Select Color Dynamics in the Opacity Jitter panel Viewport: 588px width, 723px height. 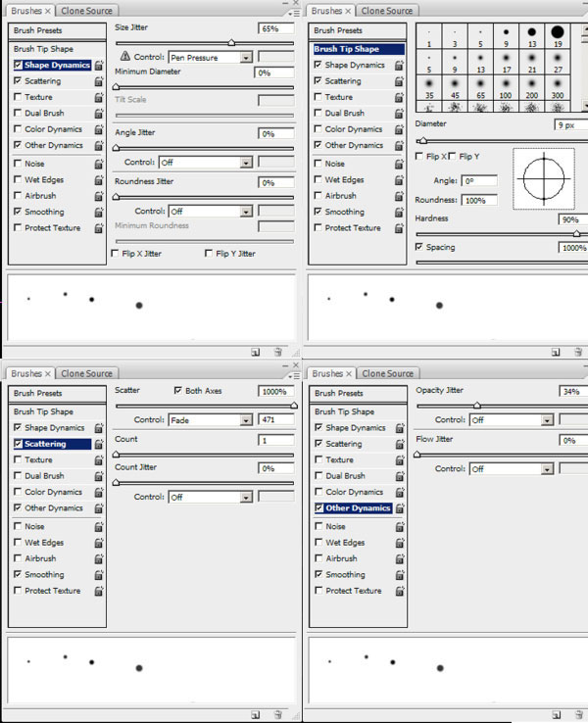tap(354, 493)
